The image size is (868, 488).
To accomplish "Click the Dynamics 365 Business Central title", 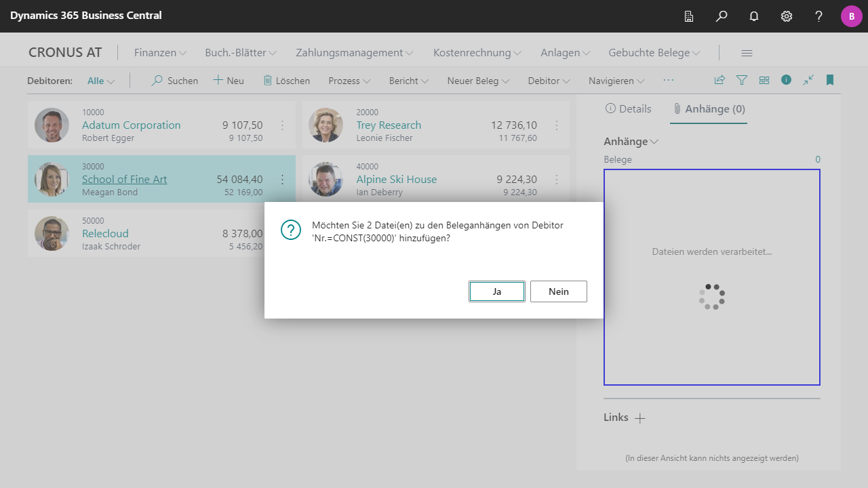I will pos(86,16).
